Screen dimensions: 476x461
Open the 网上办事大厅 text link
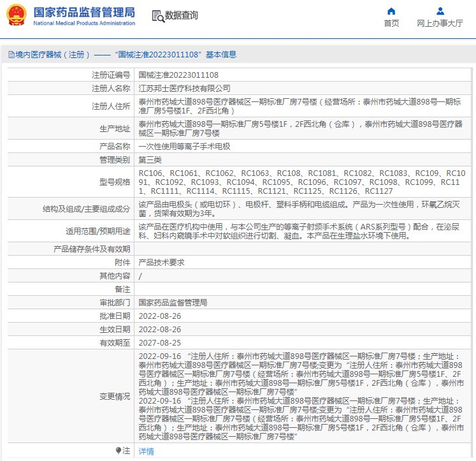[440, 24]
